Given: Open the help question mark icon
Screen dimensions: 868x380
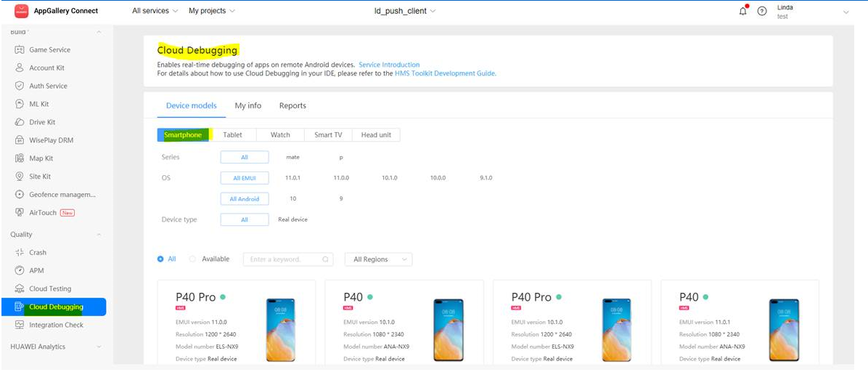Looking at the screenshot, I should tap(762, 11).
